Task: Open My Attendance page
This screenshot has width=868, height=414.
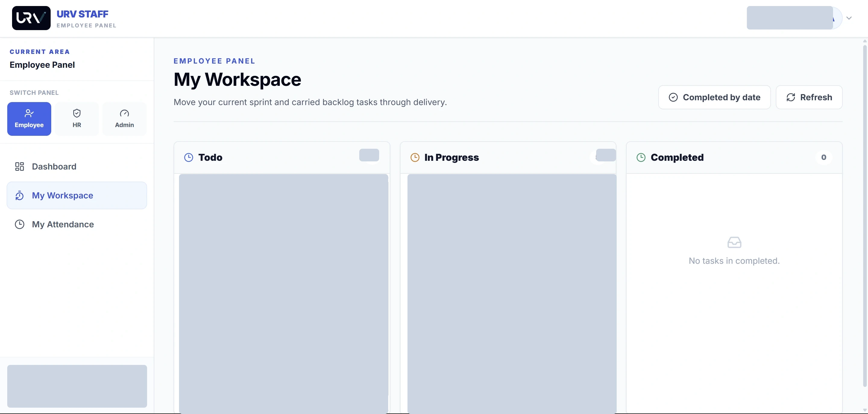Action: 77,225
